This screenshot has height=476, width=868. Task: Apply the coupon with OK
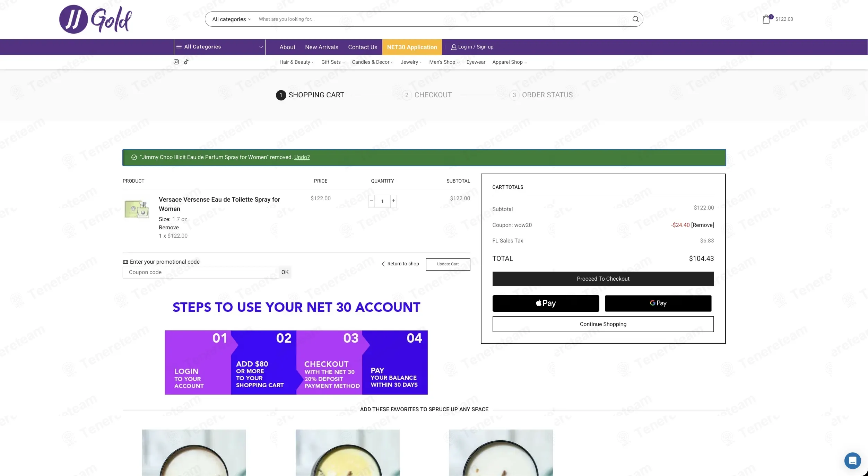point(285,272)
